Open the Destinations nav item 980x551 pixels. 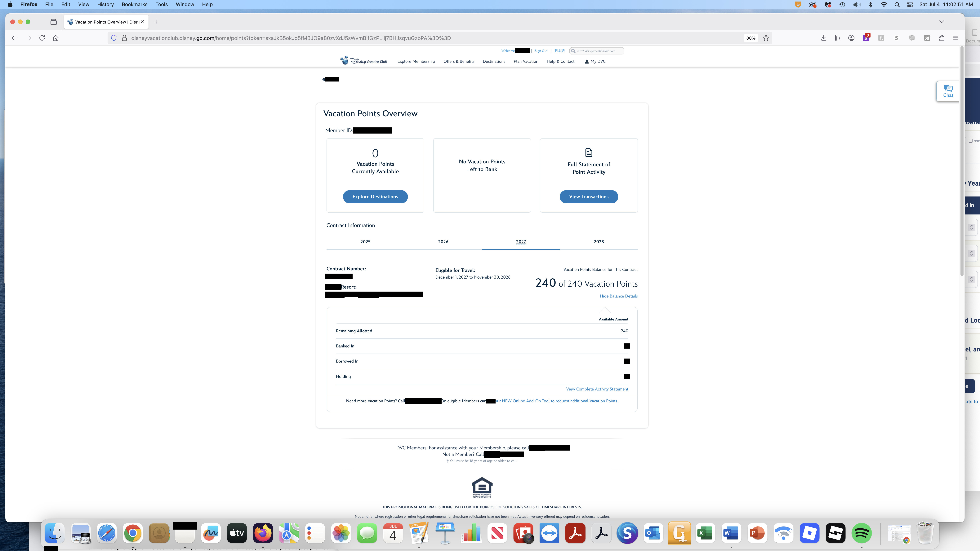coord(494,61)
